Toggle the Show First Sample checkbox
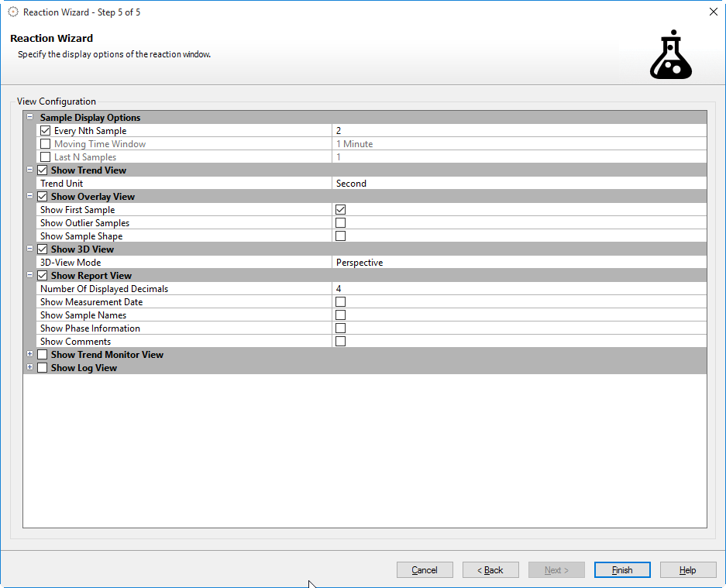726x588 pixels. point(340,210)
